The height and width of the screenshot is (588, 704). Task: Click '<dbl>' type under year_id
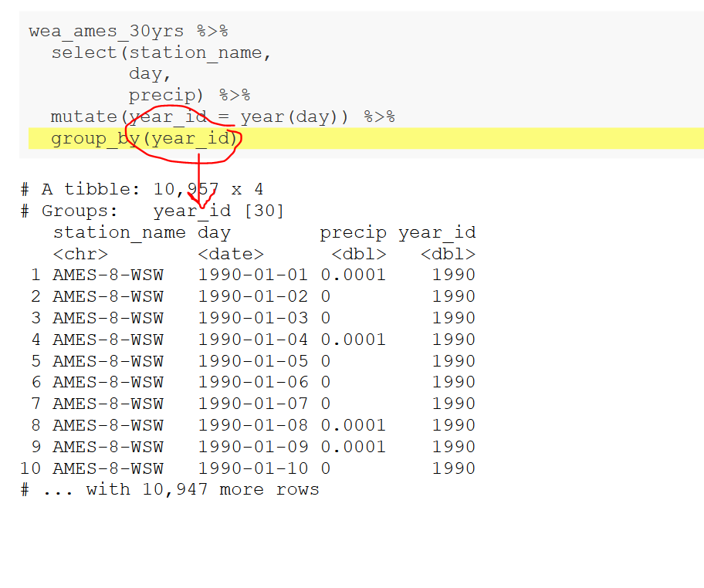448,254
